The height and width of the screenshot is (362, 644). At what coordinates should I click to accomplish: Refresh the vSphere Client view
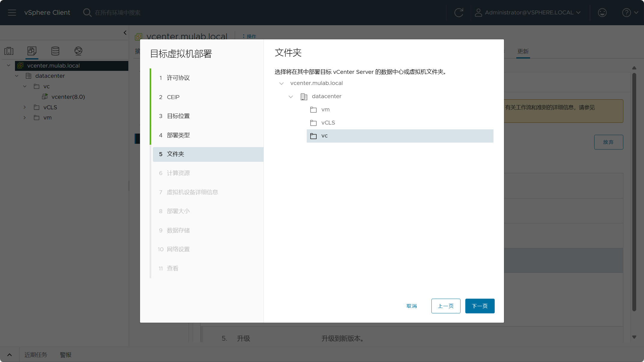click(459, 13)
